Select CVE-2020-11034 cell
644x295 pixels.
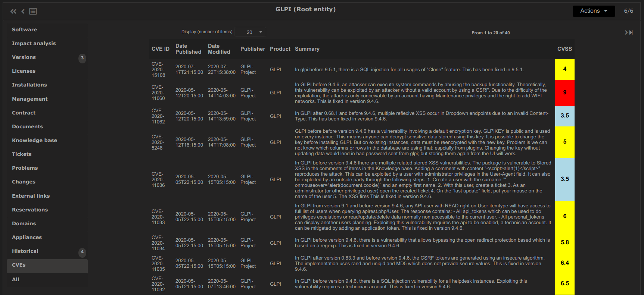click(158, 243)
